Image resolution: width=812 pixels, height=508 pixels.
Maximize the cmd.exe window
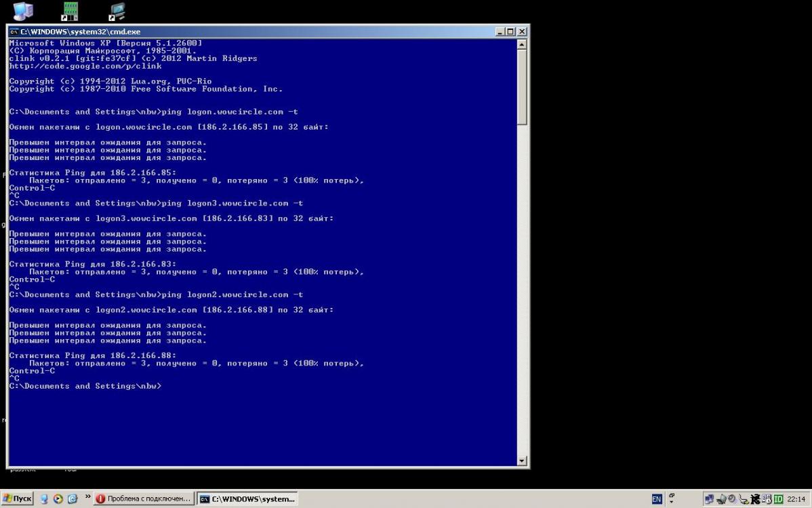pyautogui.click(x=511, y=32)
